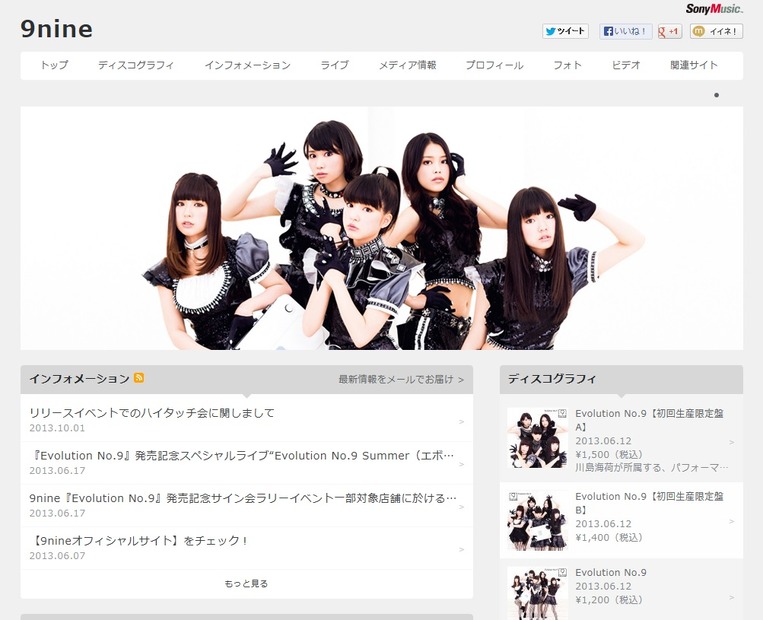Open the プロフィール menu item
This screenshot has height=620, width=763.
pyautogui.click(x=494, y=65)
